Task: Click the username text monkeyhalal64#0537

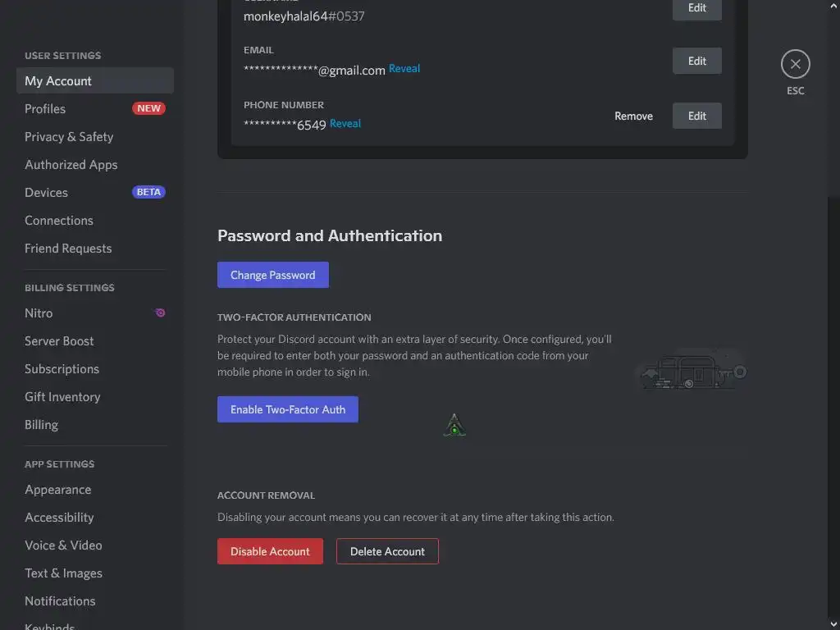Action: 304,16
